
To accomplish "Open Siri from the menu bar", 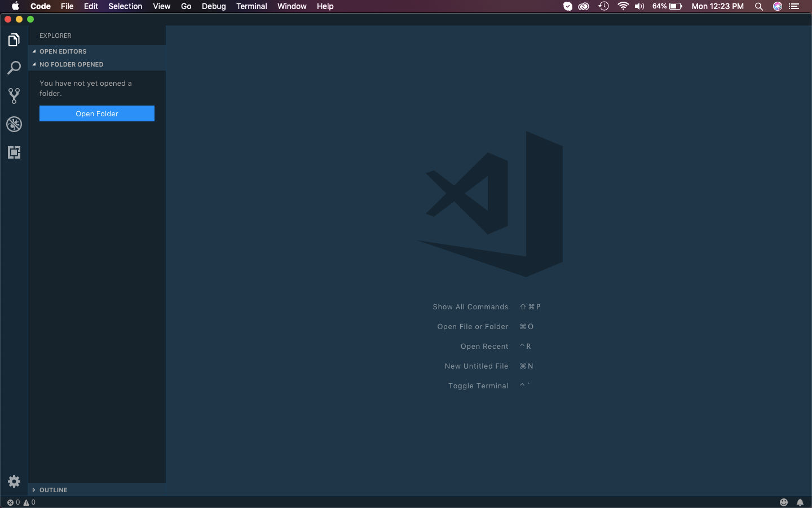I will click(778, 6).
